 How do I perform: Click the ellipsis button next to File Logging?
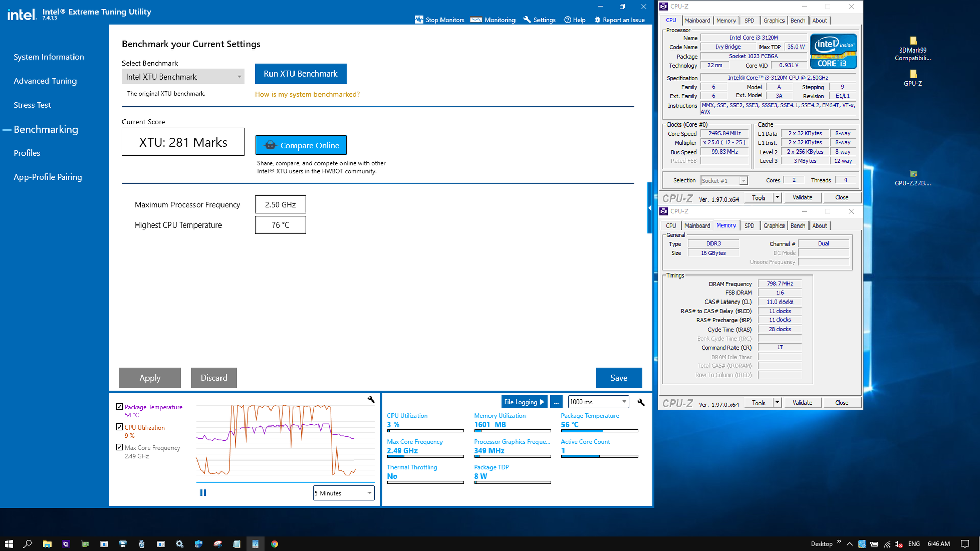[556, 402]
